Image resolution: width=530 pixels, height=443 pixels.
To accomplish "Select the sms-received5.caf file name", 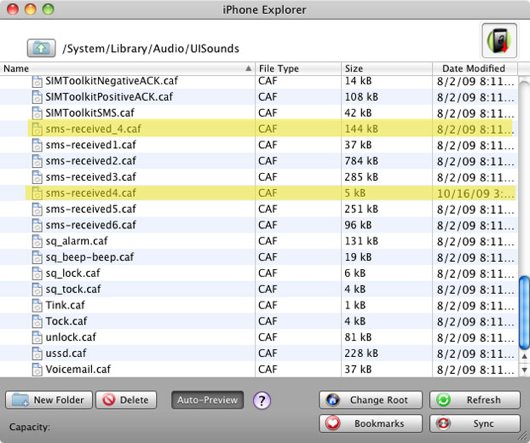I will (91, 209).
